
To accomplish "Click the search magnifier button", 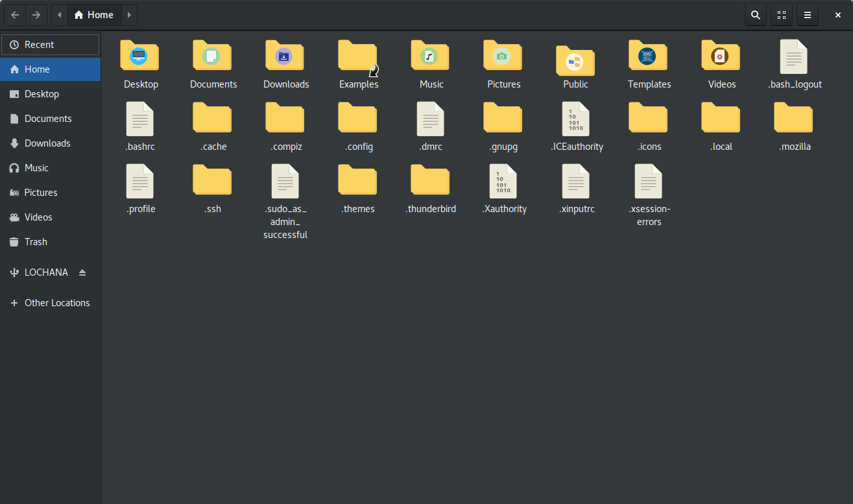I will [755, 15].
